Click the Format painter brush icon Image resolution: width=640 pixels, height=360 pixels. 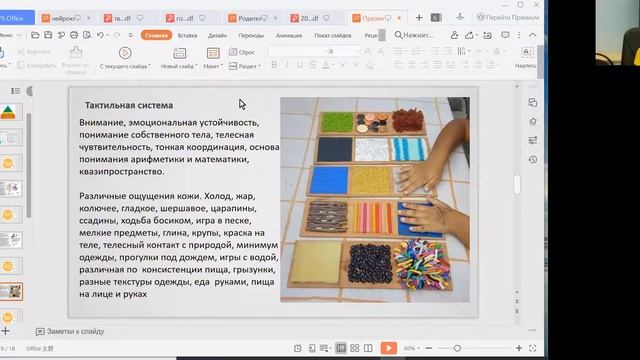[76, 52]
